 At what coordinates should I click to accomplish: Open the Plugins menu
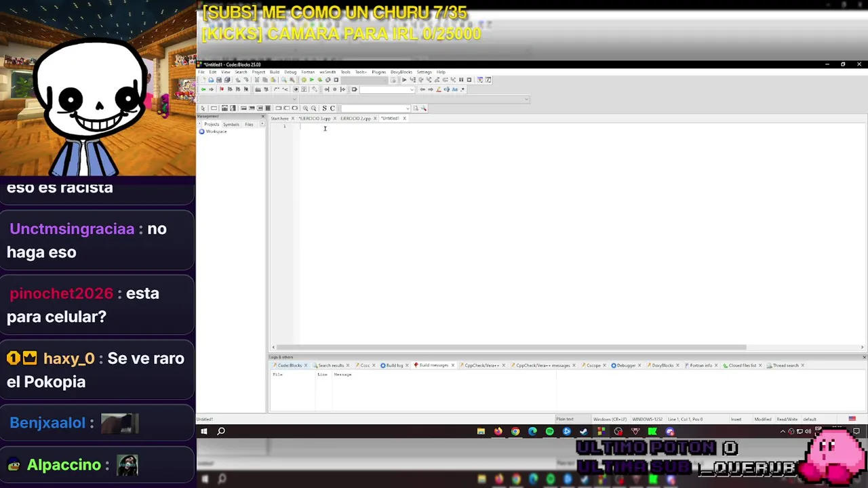click(x=379, y=72)
